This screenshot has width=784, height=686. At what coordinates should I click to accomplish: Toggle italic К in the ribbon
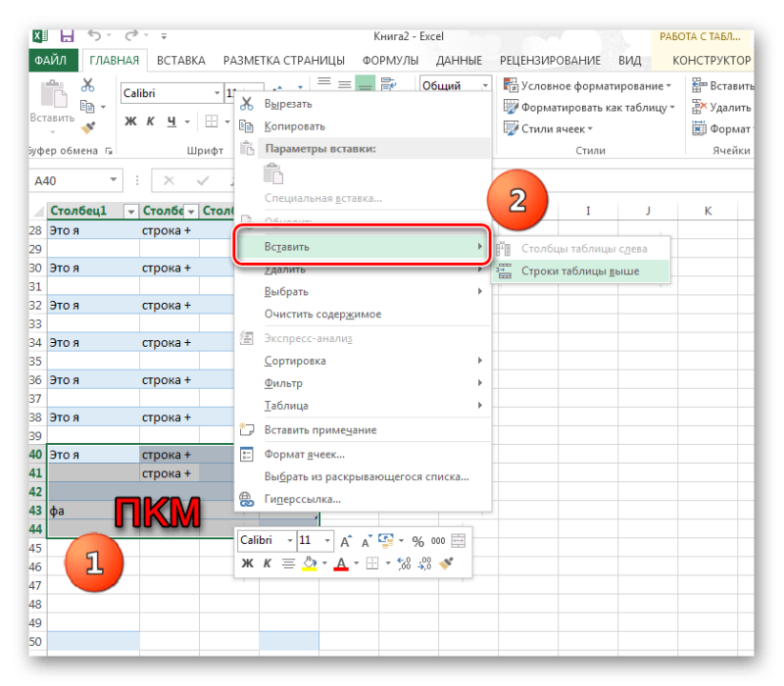click(151, 122)
